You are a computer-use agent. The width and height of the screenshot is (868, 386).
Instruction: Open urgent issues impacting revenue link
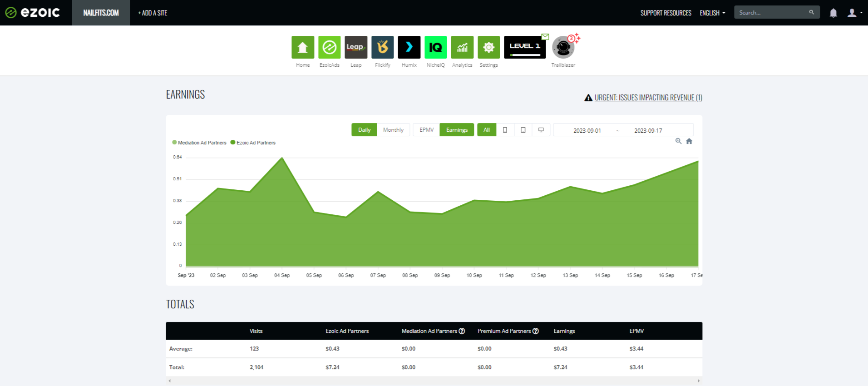point(648,98)
